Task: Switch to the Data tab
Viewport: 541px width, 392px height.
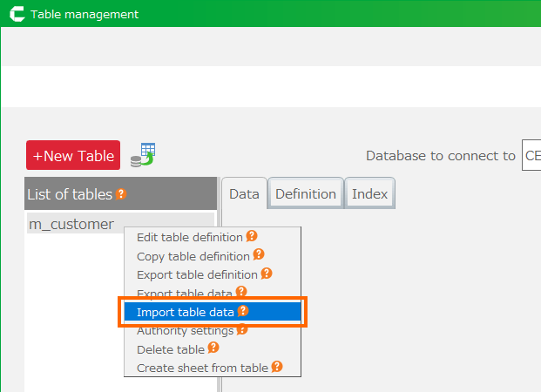Action: 244,194
